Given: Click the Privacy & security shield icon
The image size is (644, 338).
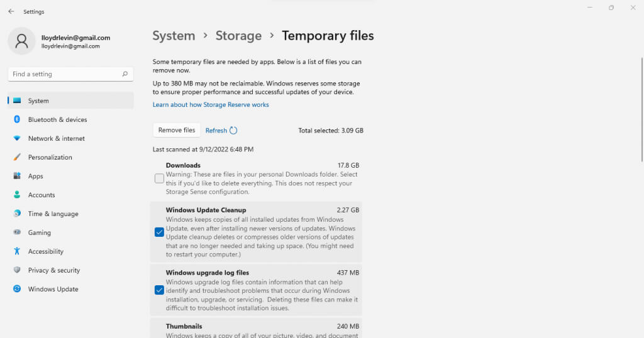Looking at the screenshot, I should (x=17, y=270).
